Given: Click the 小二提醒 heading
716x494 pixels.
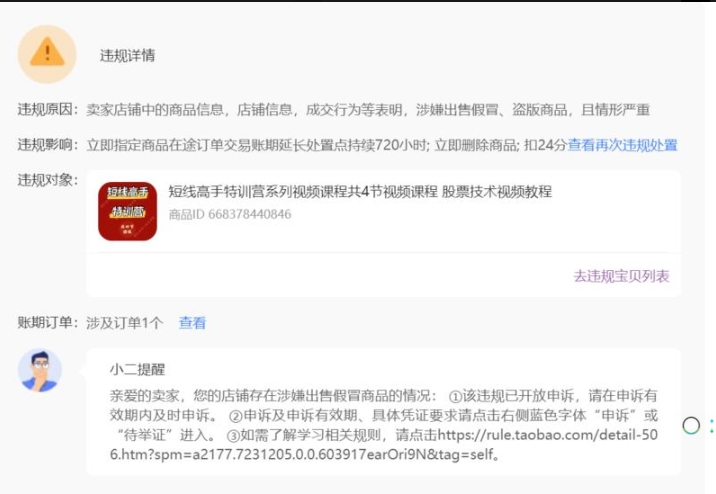Looking at the screenshot, I should click(x=137, y=369).
